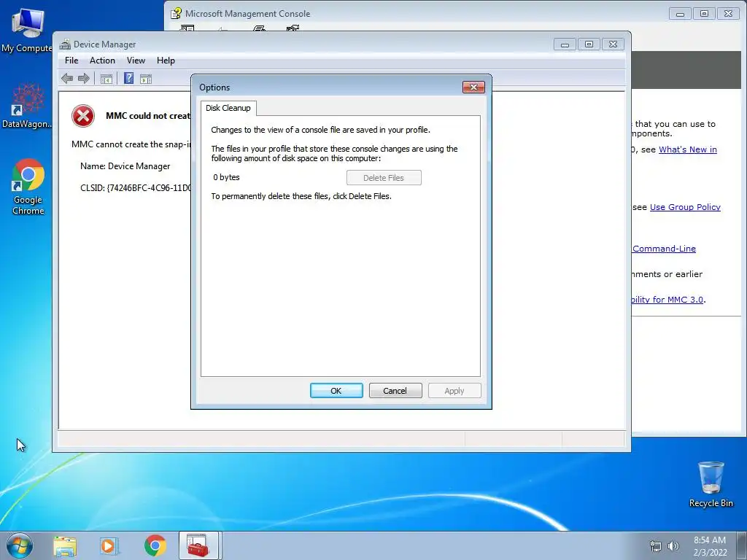
Task: Select the '0 bytes' disk space value
Action: pos(226,177)
